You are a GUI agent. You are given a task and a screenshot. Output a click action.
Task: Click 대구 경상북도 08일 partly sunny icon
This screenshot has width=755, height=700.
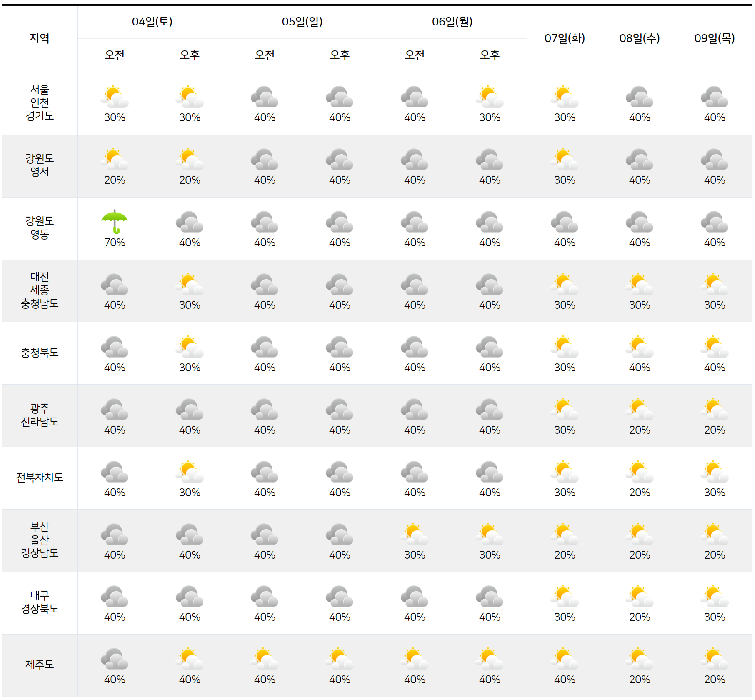[x=640, y=596]
